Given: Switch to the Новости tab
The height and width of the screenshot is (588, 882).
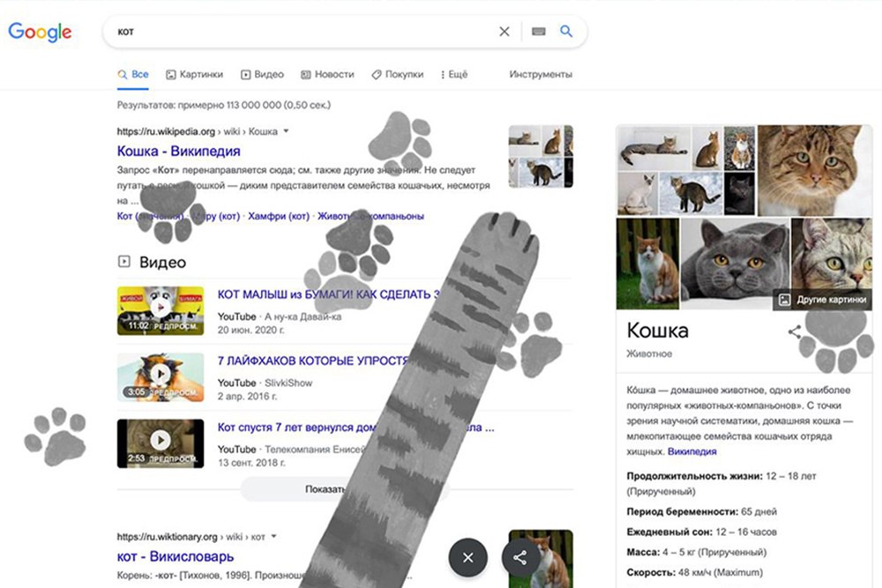Looking at the screenshot, I should click(x=327, y=75).
